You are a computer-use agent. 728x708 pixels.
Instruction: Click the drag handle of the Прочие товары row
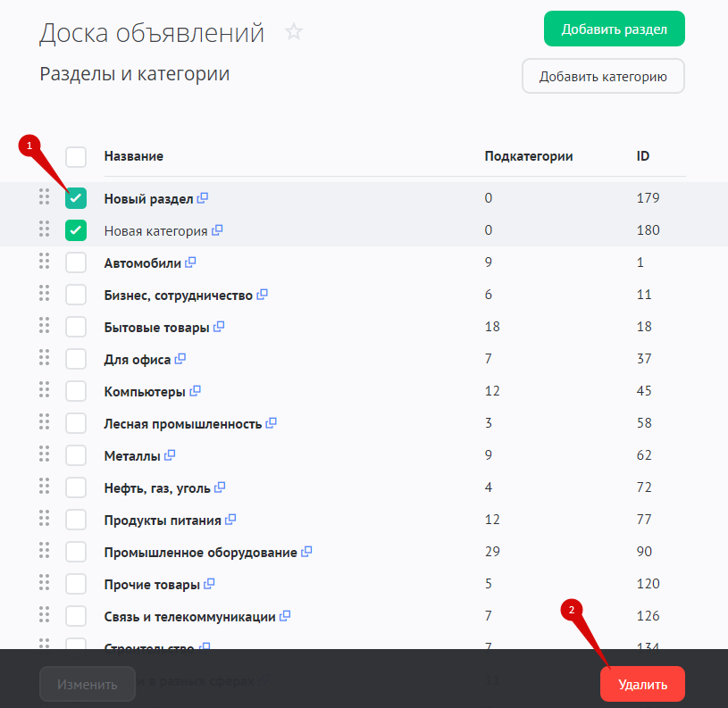tap(44, 583)
